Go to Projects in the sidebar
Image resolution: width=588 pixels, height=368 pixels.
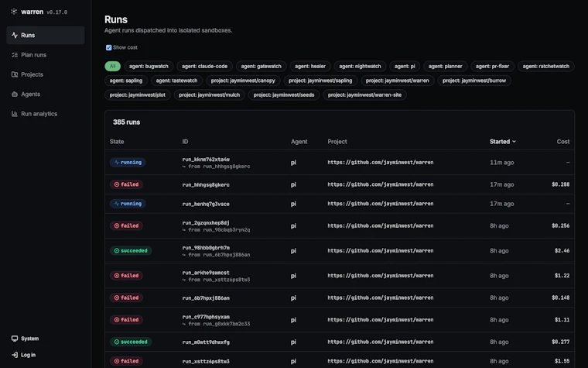pos(46,74)
